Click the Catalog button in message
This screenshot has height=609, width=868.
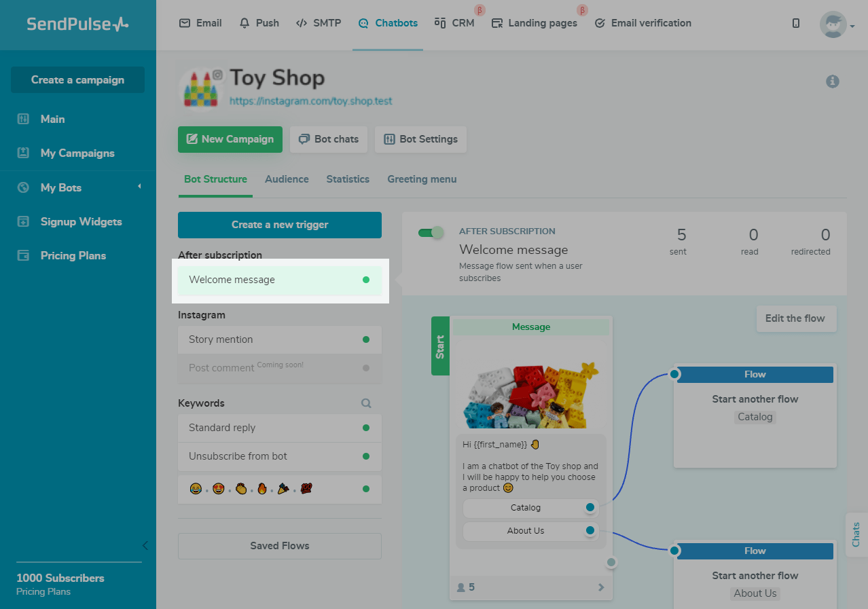point(526,508)
